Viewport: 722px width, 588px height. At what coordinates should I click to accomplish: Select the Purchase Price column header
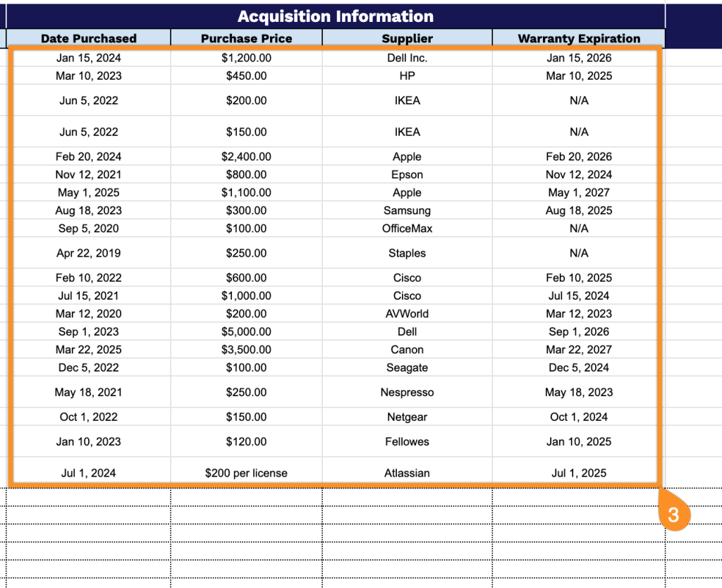click(246, 39)
